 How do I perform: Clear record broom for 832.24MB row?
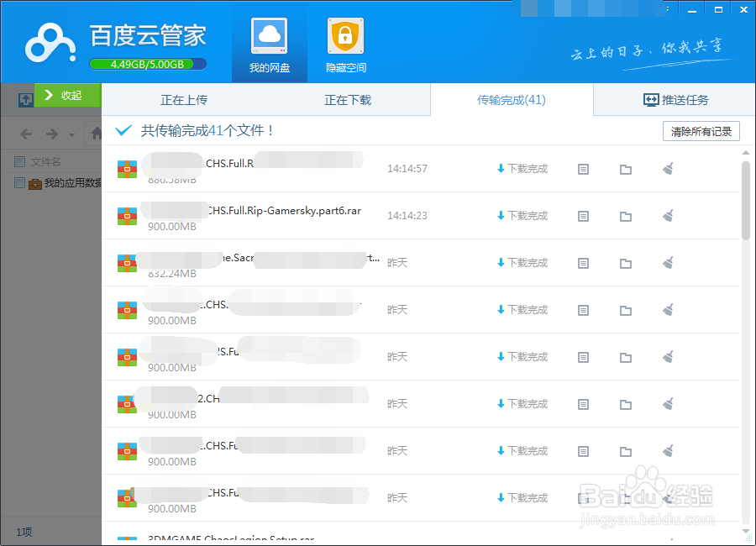tap(668, 262)
